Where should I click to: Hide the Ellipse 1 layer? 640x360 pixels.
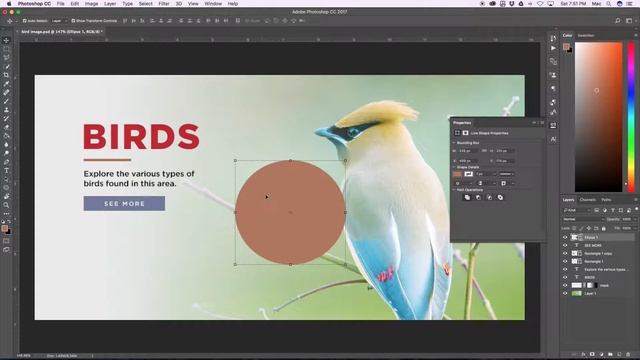point(565,237)
